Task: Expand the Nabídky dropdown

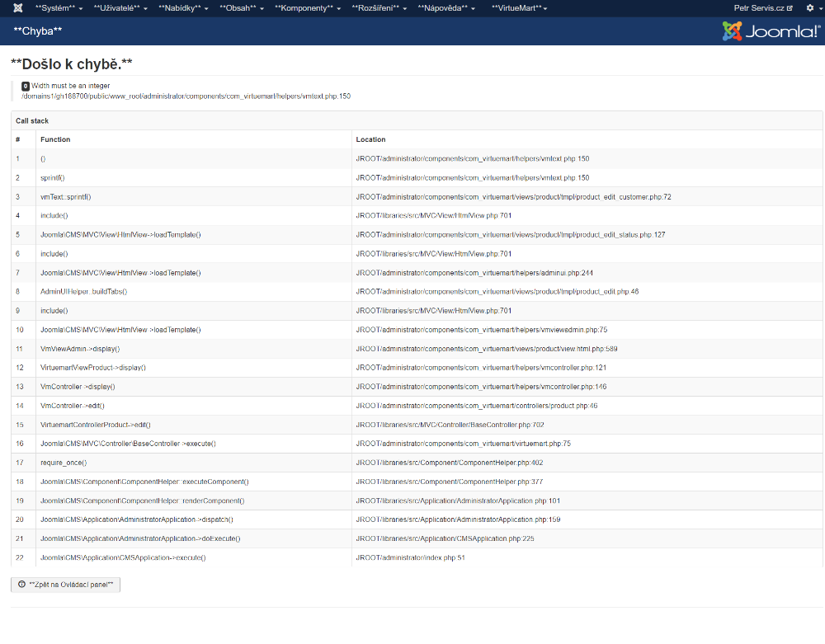Action: [x=181, y=7]
